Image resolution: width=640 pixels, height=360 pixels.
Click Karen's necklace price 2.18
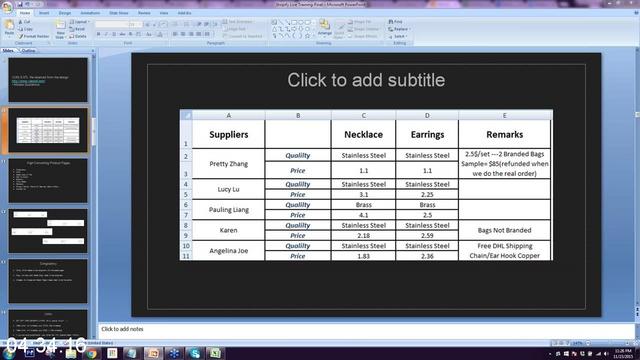pos(363,236)
